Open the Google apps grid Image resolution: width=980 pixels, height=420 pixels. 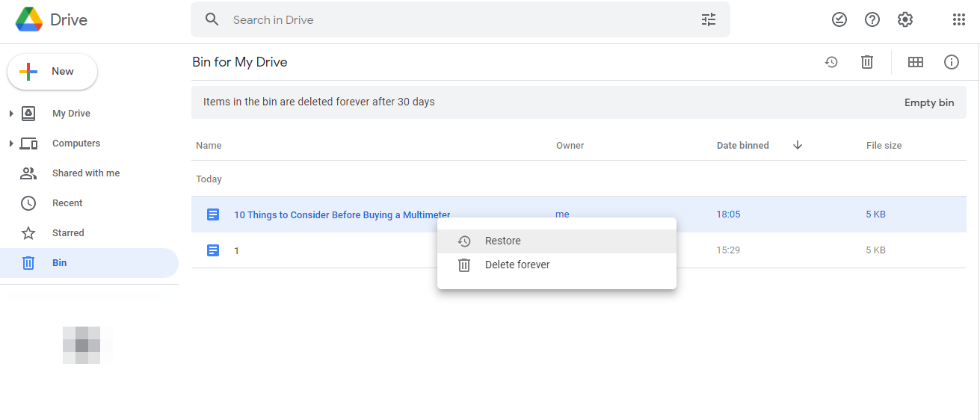959,20
